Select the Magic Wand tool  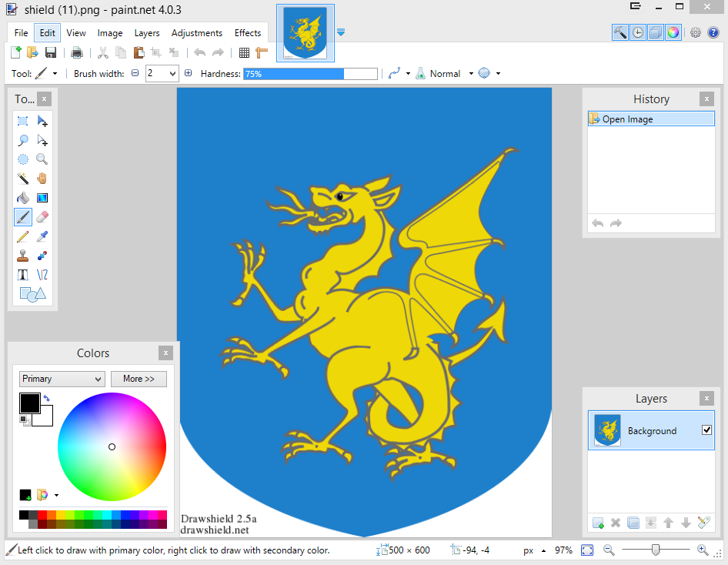coord(23,179)
